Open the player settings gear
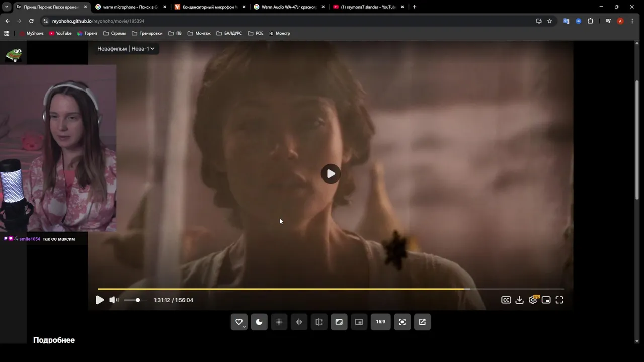Screen dimensions: 644x362 pyautogui.click(x=533, y=300)
